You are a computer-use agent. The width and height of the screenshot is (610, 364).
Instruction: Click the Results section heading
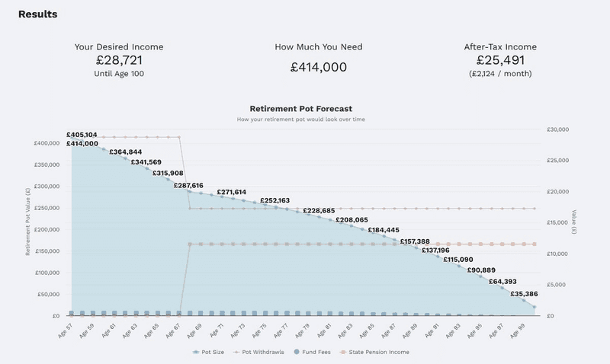click(37, 14)
